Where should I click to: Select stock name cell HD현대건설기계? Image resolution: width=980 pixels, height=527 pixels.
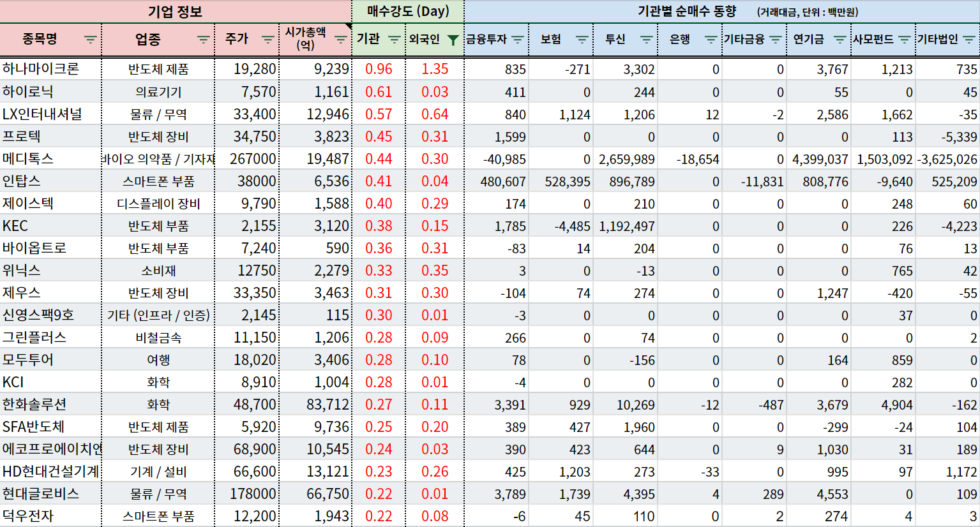pyautogui.click(x=50, y=471)
